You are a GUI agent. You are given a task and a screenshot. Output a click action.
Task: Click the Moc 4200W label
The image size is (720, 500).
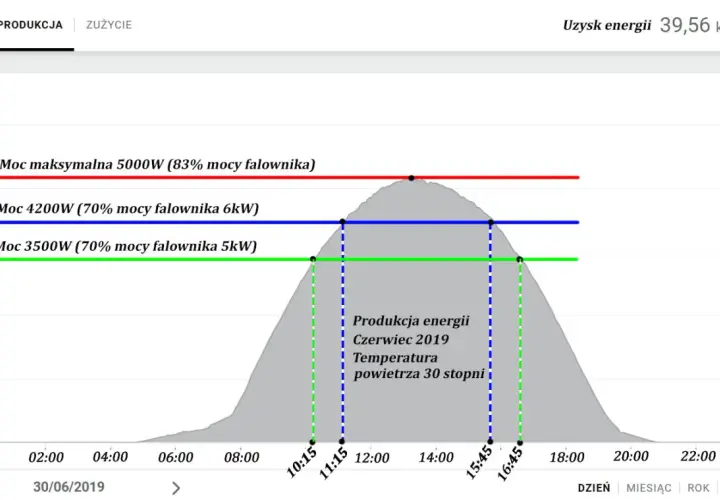129,208
